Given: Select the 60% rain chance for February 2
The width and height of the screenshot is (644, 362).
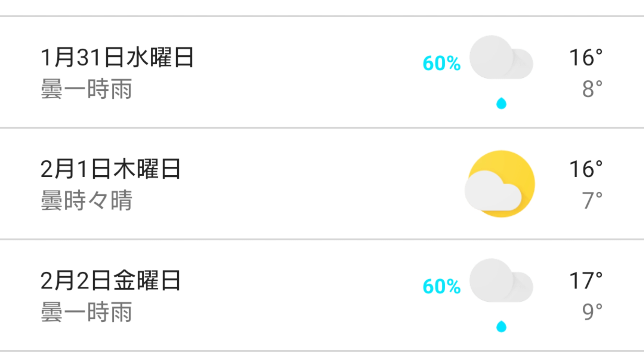Looking at the screenshot, I should pyautogui.click(x=442, y=286).
